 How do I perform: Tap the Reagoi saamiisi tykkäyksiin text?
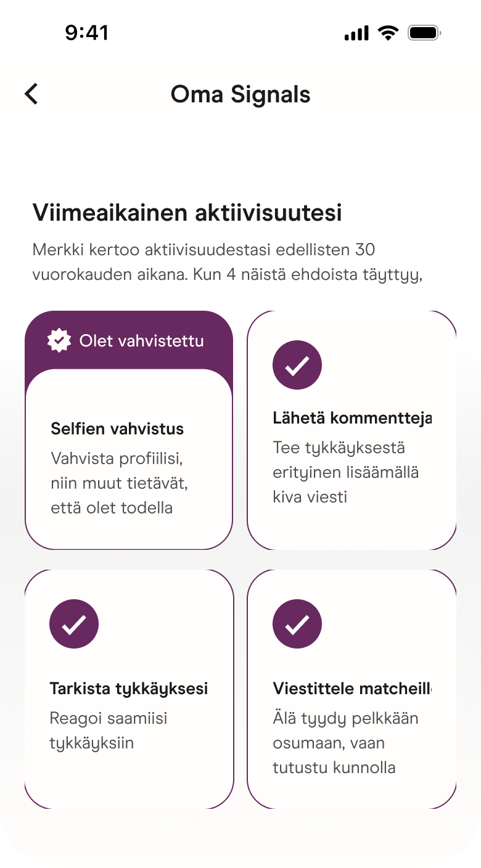109,731
